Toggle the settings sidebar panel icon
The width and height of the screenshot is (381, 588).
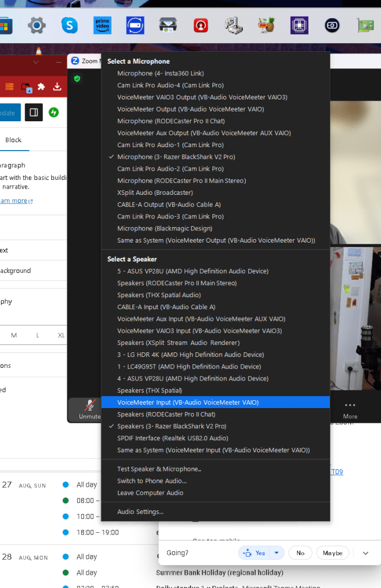[x=34, y=113]
